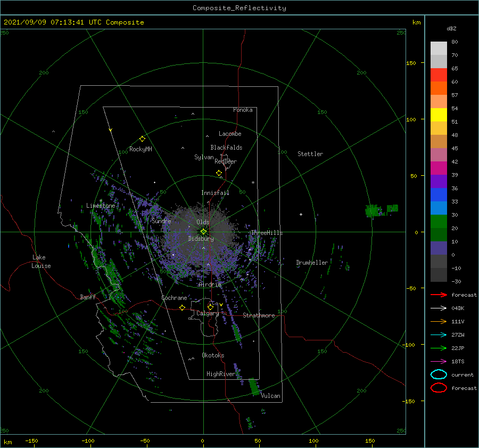The height and width of the screenshot is (448, 479).
Task: Click the Stettler city label
Action: [x=310, y=154]
